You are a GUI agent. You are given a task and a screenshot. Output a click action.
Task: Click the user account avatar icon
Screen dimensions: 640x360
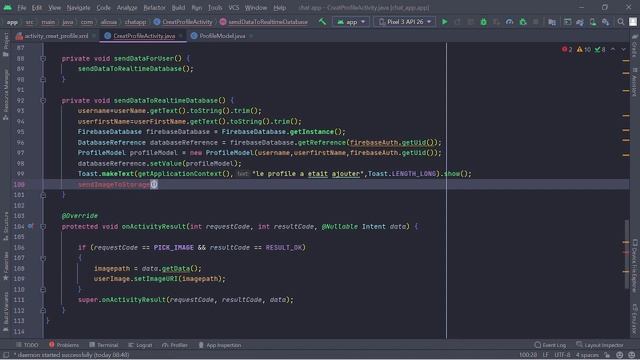click(x=633, y=22)
